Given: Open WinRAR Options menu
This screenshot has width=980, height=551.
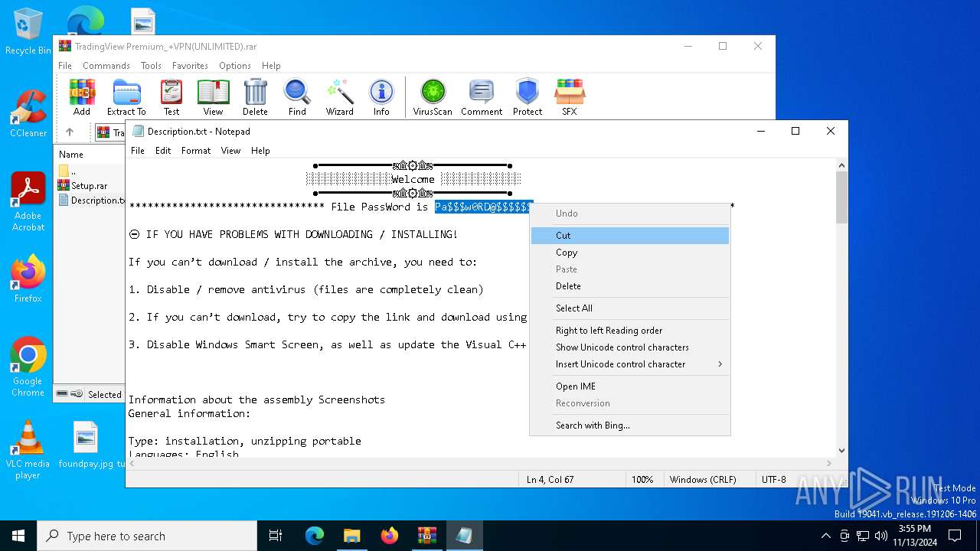Looking at the screenshot, I should point(235,66).
